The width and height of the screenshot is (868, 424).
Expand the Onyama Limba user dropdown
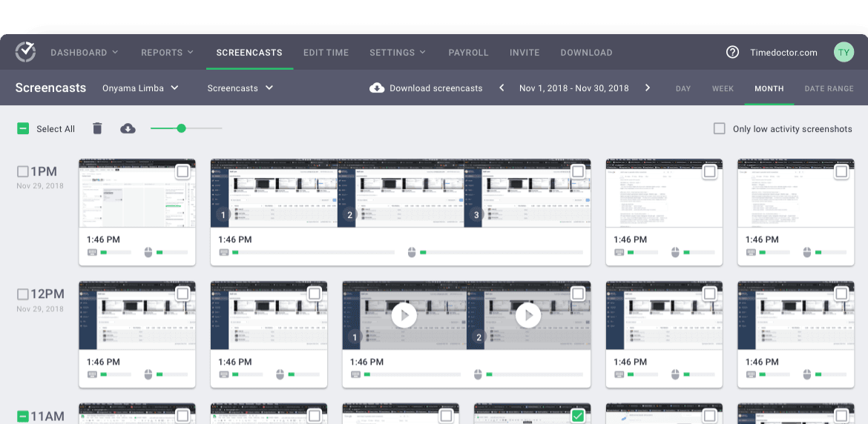click(140, 88)
